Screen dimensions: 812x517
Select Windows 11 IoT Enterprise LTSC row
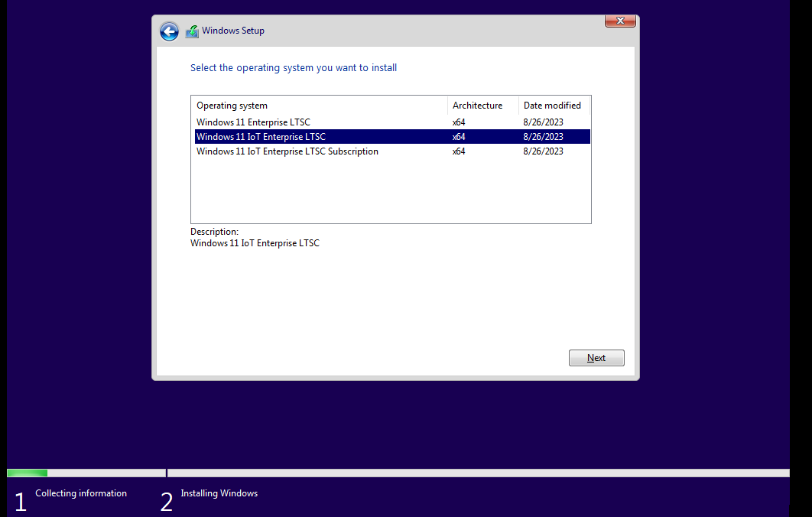[392, 137]
